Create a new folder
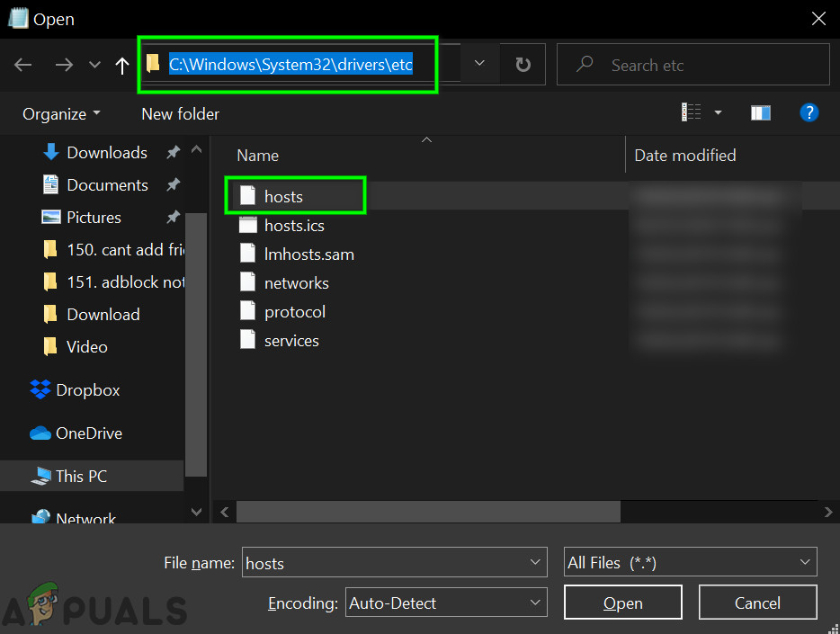Image resolution: width=840 pixels, height=634 pixels. [179, 113]
